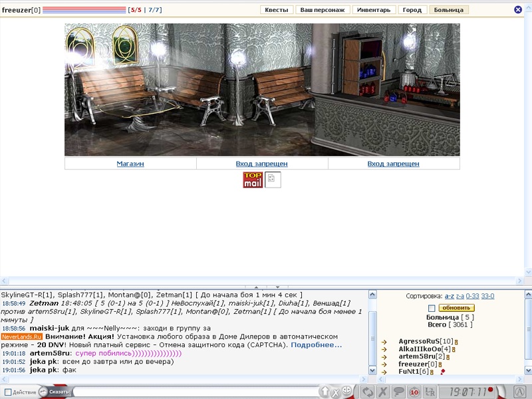The width and height of the screenshot is (532, 399).
Task: Open the TOP mail rating icon
Action: [253, 180]
